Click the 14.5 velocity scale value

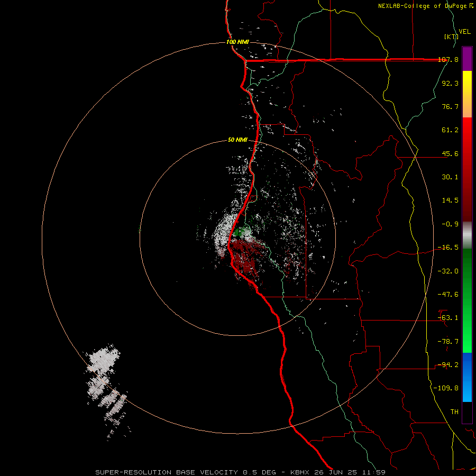coord(450,200)
